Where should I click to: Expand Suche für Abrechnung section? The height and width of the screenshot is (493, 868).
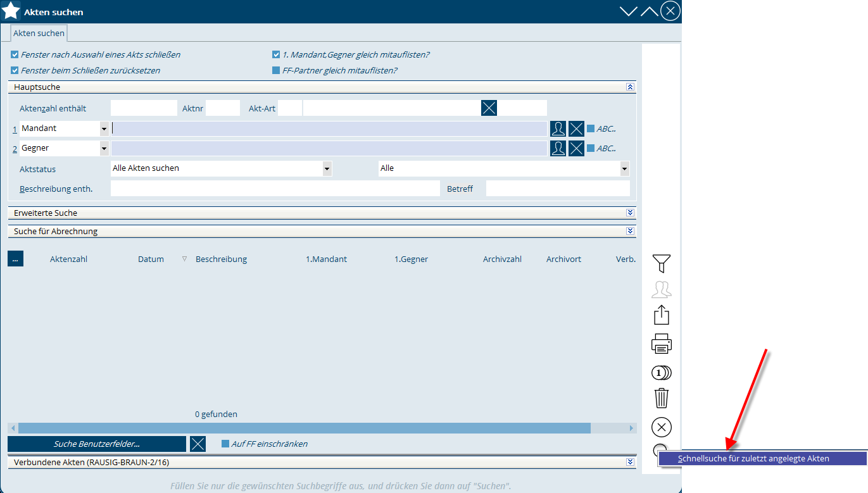(x=630, y=231)
